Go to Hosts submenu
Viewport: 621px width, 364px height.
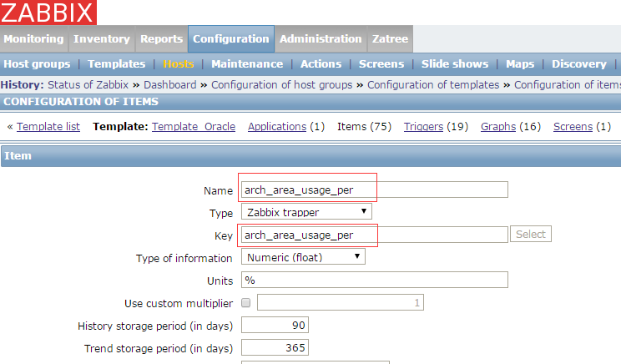(x=179, y=63)
